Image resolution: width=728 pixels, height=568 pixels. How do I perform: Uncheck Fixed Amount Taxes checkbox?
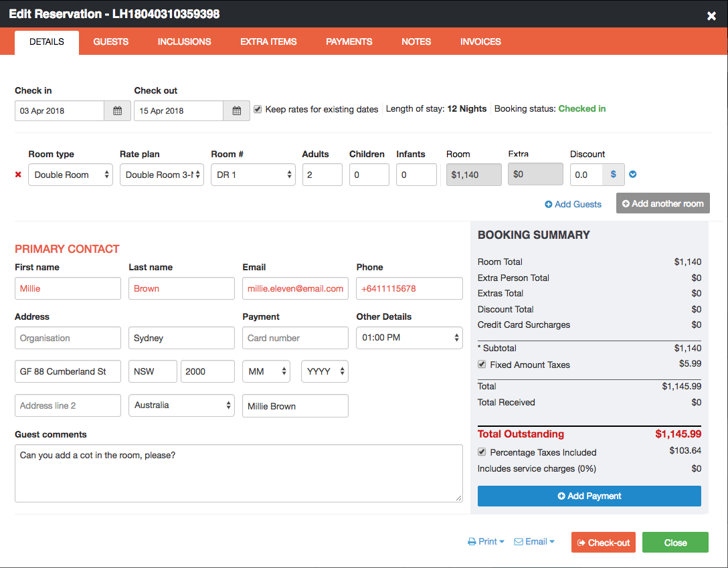[x=482, y=365]
